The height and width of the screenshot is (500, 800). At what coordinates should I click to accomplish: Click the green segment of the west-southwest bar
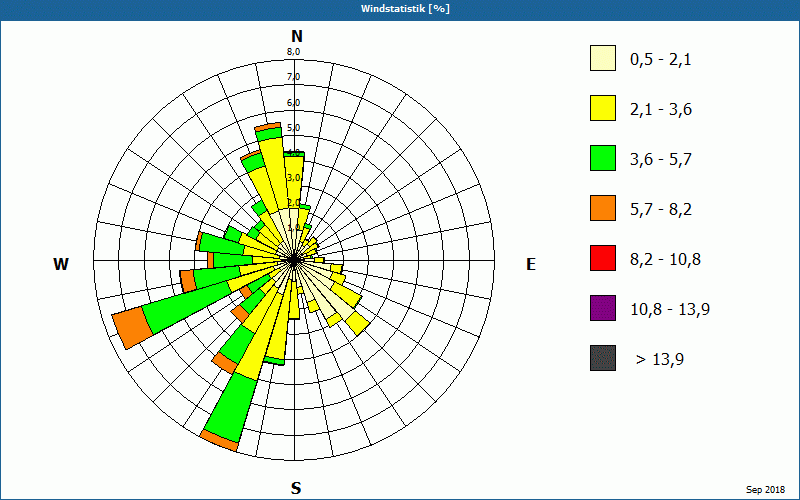click(x=188, y=308)
